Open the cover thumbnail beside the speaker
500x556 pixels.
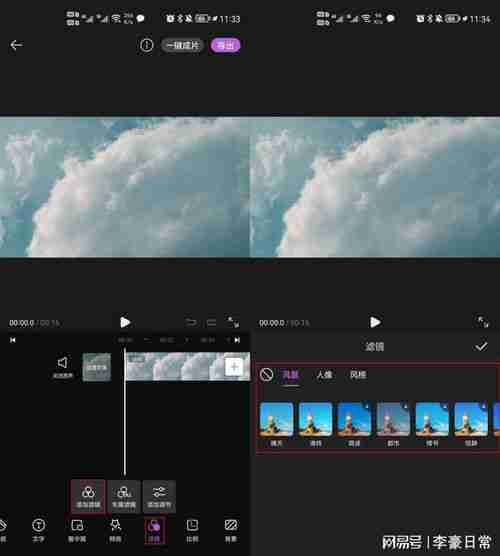pos(97,367)
